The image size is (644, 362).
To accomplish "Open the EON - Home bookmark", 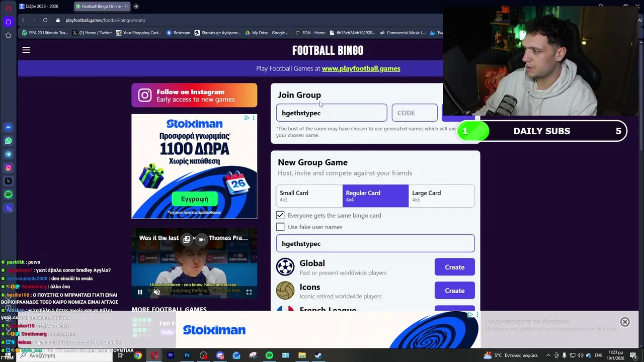I will pyautogui.click(x=310, y=33).
